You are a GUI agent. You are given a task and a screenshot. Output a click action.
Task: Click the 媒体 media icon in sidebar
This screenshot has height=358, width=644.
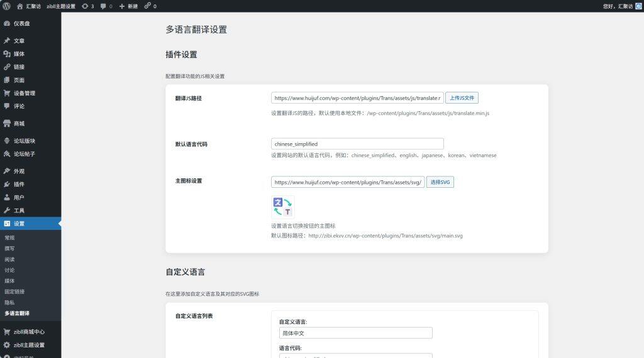(x=7, y=54)
